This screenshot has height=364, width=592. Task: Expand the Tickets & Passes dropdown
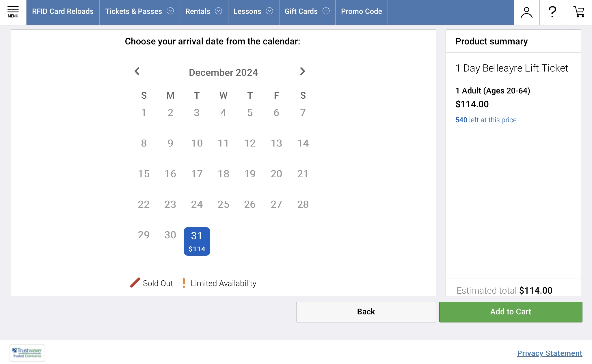pos(139,12)
